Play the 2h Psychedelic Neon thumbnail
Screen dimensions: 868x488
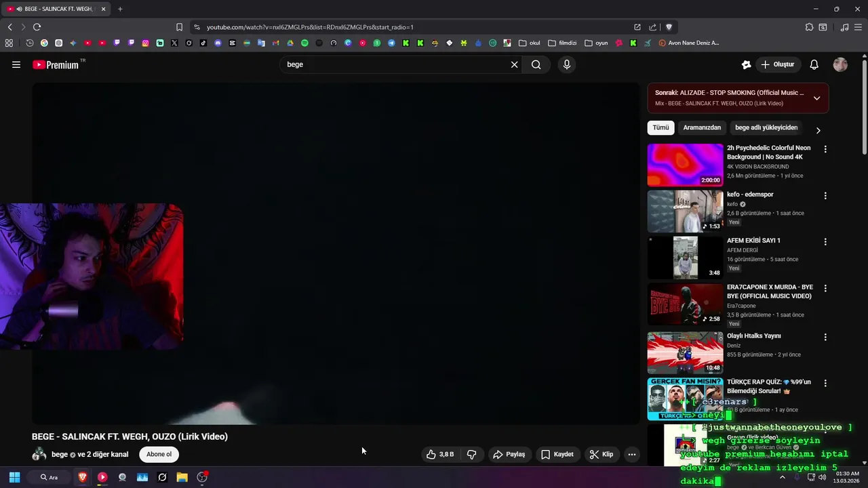[x=685, y=165]
